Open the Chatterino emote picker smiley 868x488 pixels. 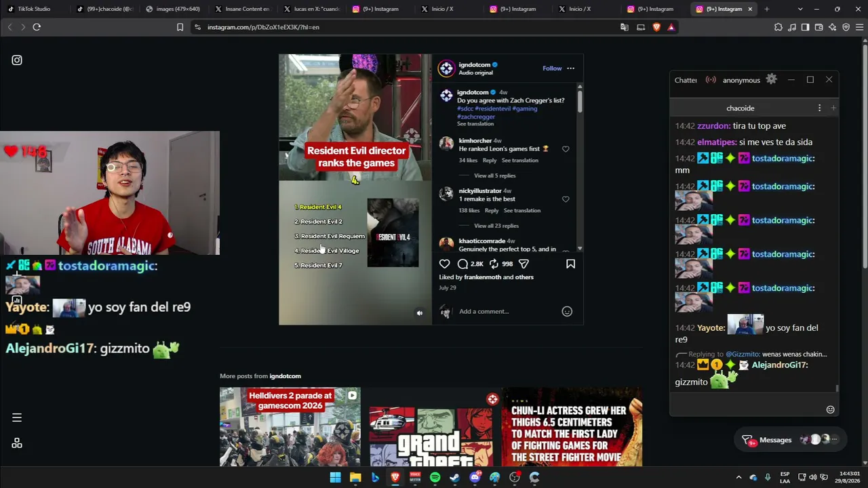[x=830, y=409]
